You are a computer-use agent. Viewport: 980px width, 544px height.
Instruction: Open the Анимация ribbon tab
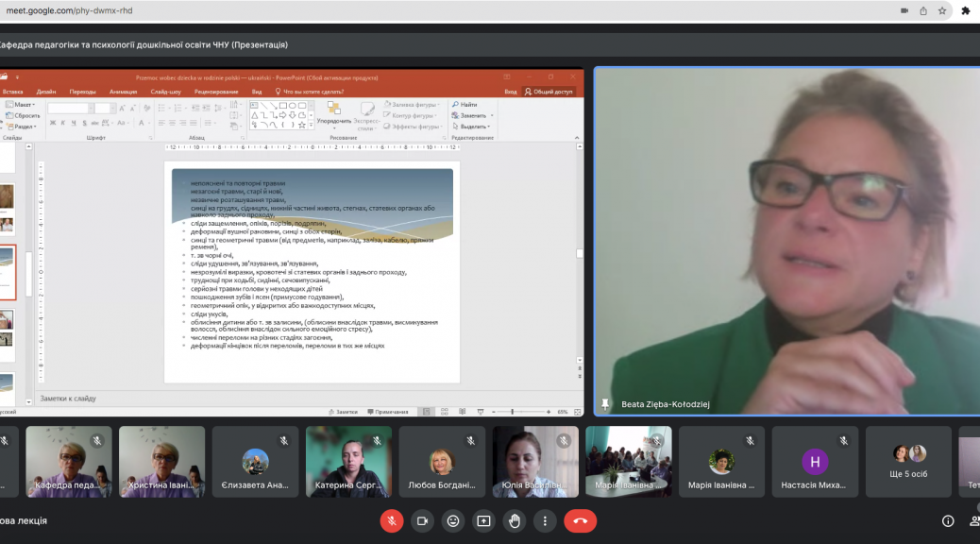123,92
